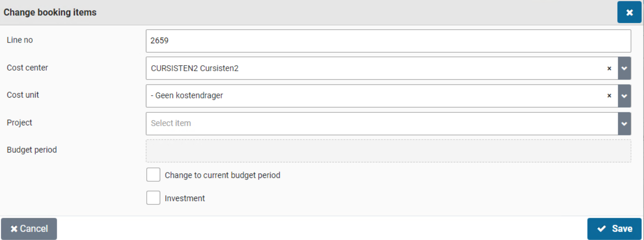Click the greyed-out Budget period box
Viewport: 644px width, 240px height.
(x=388, y=151)
